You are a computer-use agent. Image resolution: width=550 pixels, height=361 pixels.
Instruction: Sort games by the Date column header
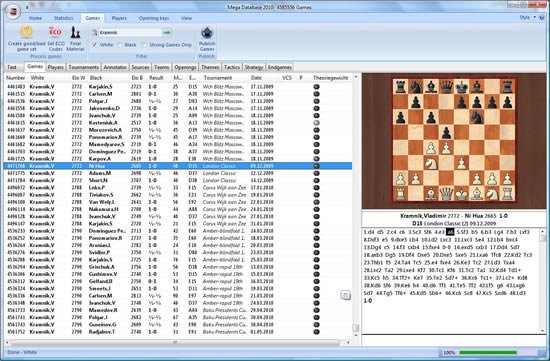coord(256,78)
